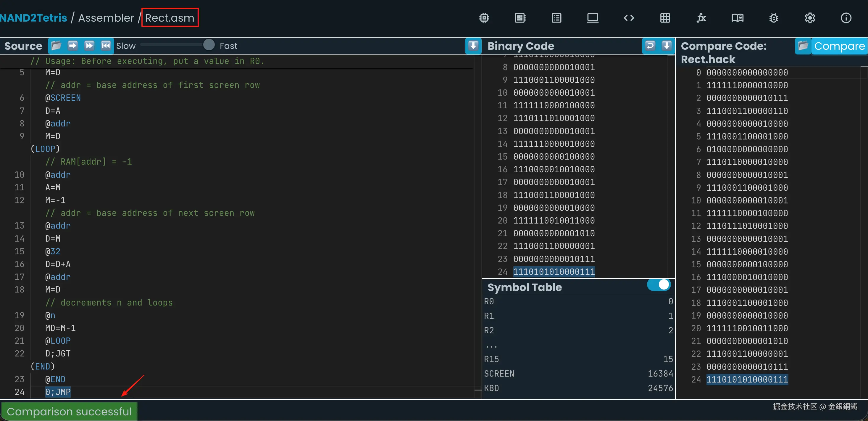Open the grid bitmap editor icon
This screenshot has width=868, height=421.
(x=665, y=18)
